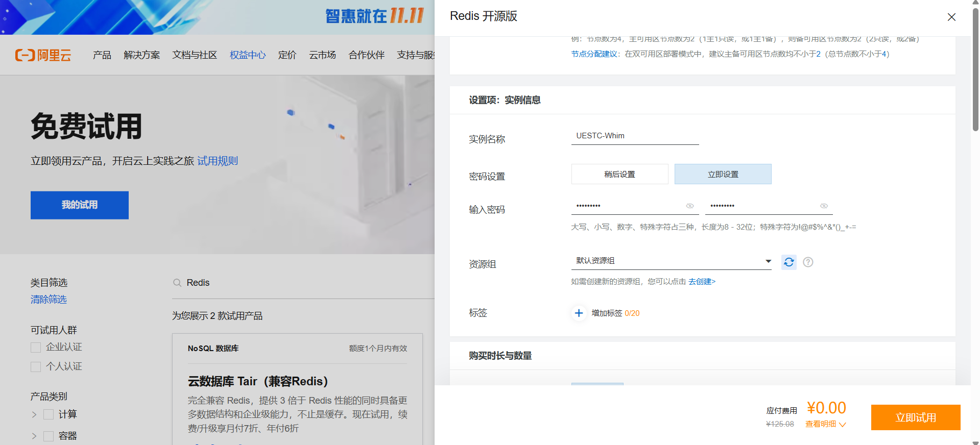Select 立即设置 password option
The height and width of the screenshot is (445, 980).
[723, 174]
